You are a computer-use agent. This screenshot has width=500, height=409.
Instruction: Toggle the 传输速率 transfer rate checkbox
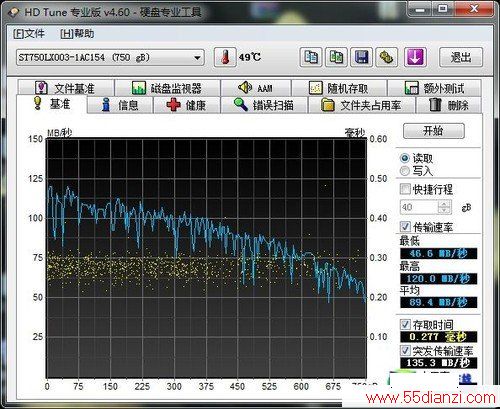(x=405, y=227)
